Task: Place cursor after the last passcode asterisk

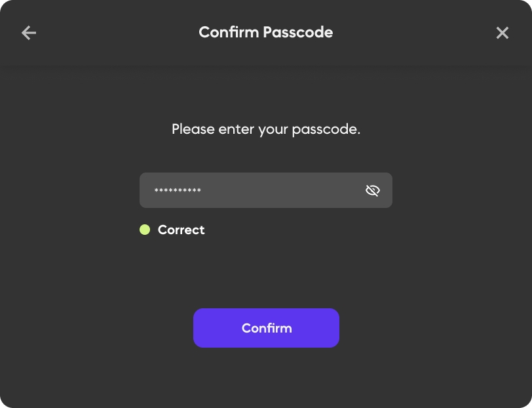Action: 202,191
